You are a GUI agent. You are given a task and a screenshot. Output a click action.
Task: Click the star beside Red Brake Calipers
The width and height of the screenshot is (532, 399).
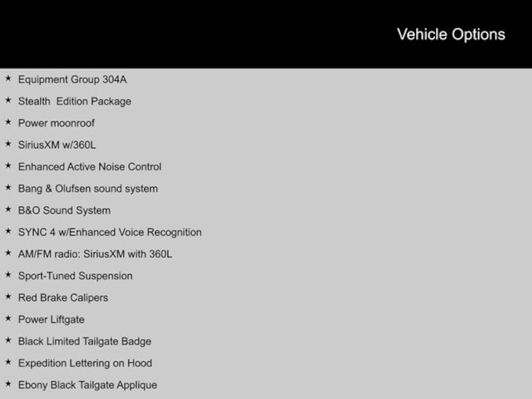coord(8,297)
